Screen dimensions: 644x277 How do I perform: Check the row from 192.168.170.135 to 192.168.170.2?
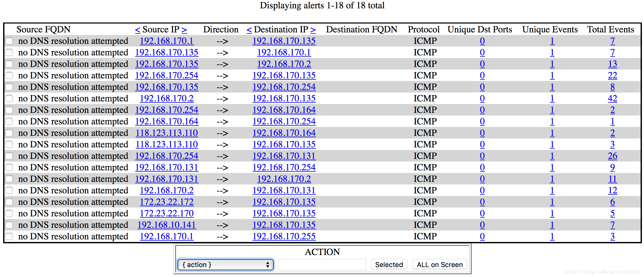click(x=9, y=64)
